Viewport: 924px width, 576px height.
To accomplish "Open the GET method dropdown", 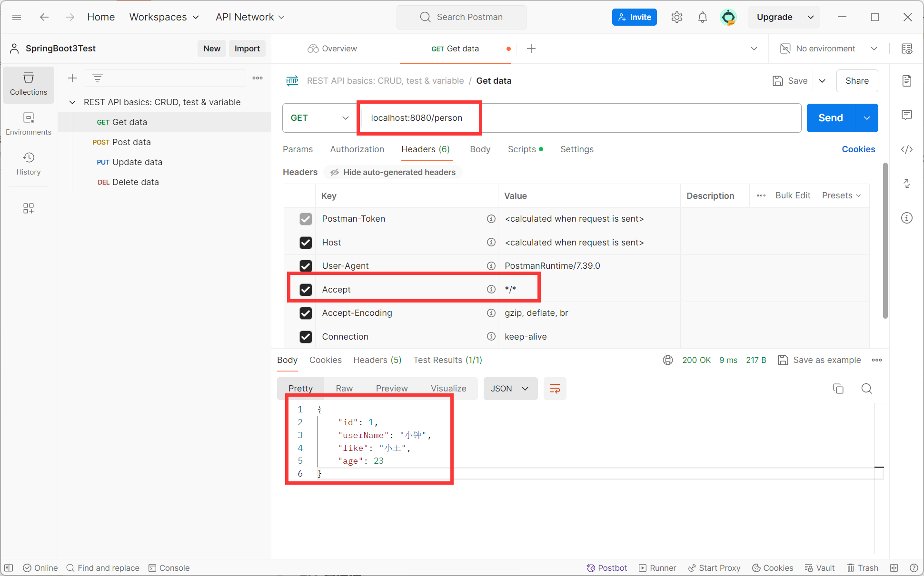I will [320, 118].
